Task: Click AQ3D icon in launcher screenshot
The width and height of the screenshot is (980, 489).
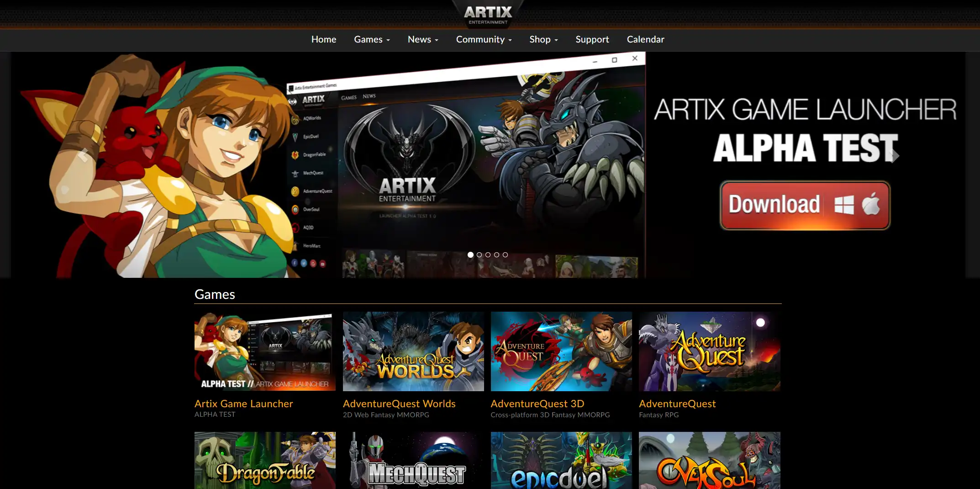Action: [295, 228]
